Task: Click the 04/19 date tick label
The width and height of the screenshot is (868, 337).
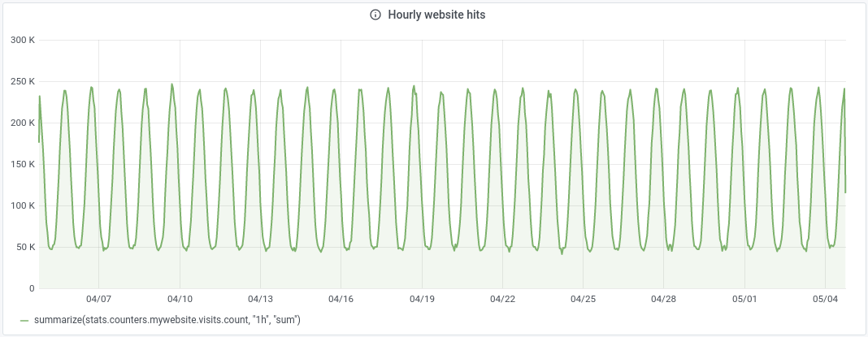Action: point(422,300)
